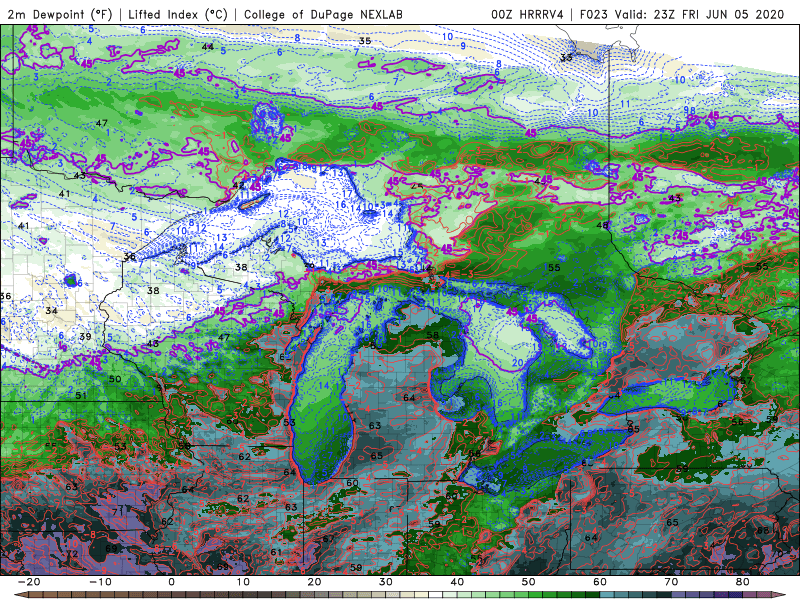Screen dimensions: 800x600
Task: Click the "30" color scale label
Action: (386, 582)
